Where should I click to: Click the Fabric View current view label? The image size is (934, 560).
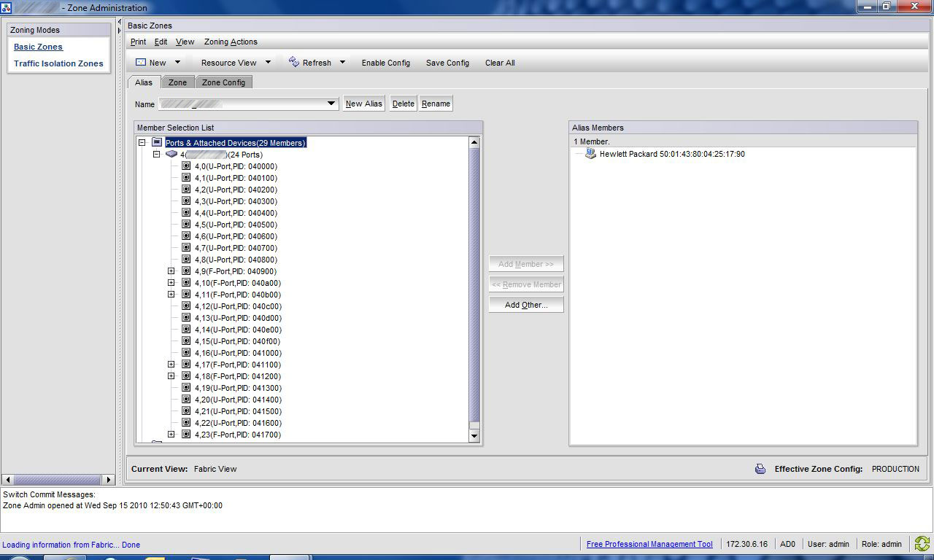pos(215,469)
